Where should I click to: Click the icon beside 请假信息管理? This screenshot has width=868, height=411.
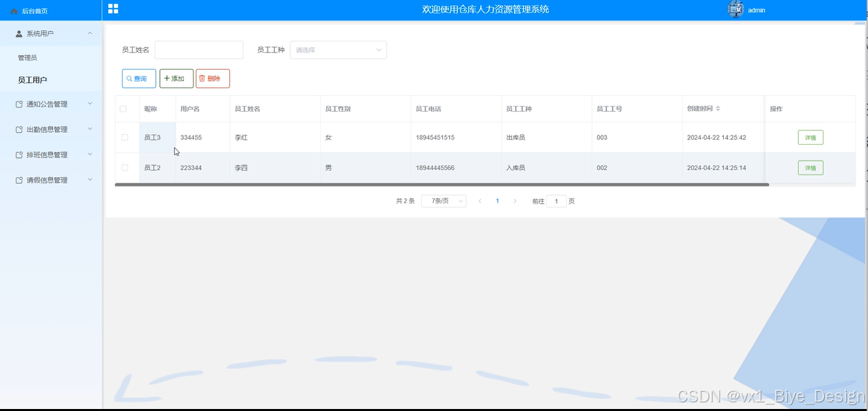pyautogui.click(x=19, y=180)
